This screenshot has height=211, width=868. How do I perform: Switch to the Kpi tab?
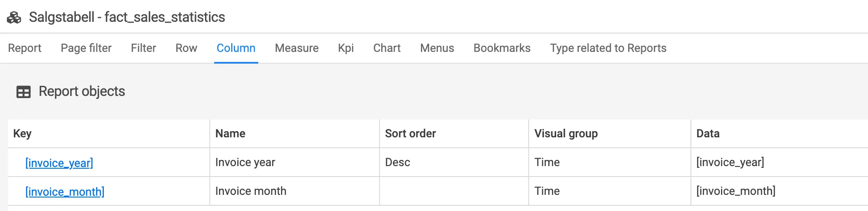coord(346,48)
